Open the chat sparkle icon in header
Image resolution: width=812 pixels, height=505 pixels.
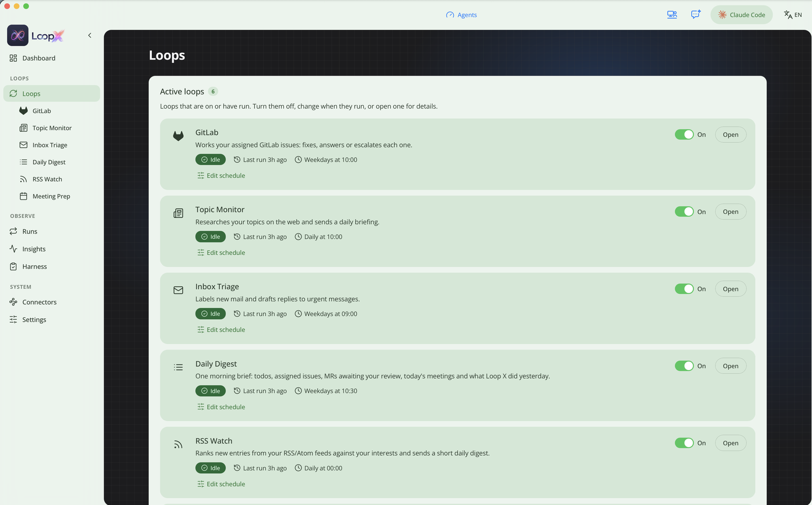pos(696,15)
